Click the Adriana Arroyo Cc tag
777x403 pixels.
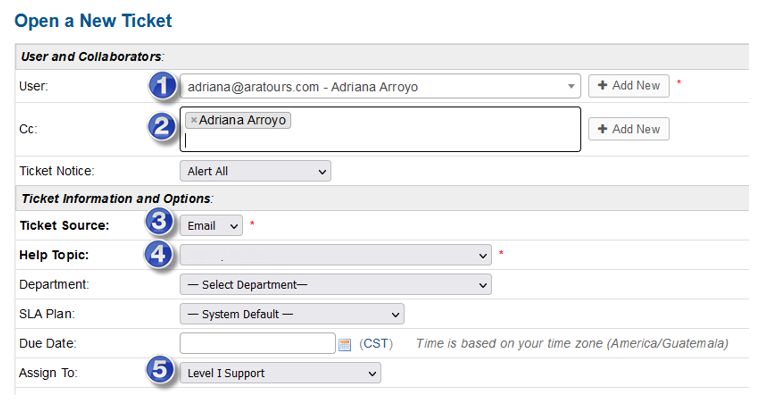point(243,120)
